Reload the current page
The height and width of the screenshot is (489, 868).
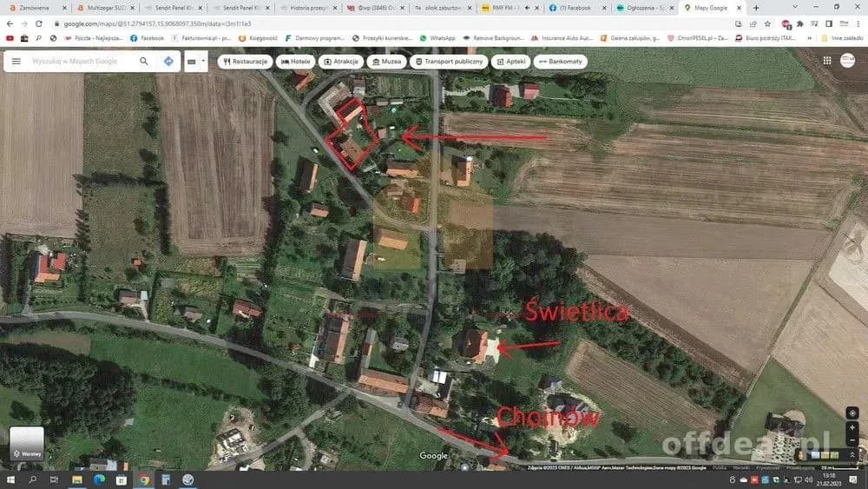pos(39,23)
